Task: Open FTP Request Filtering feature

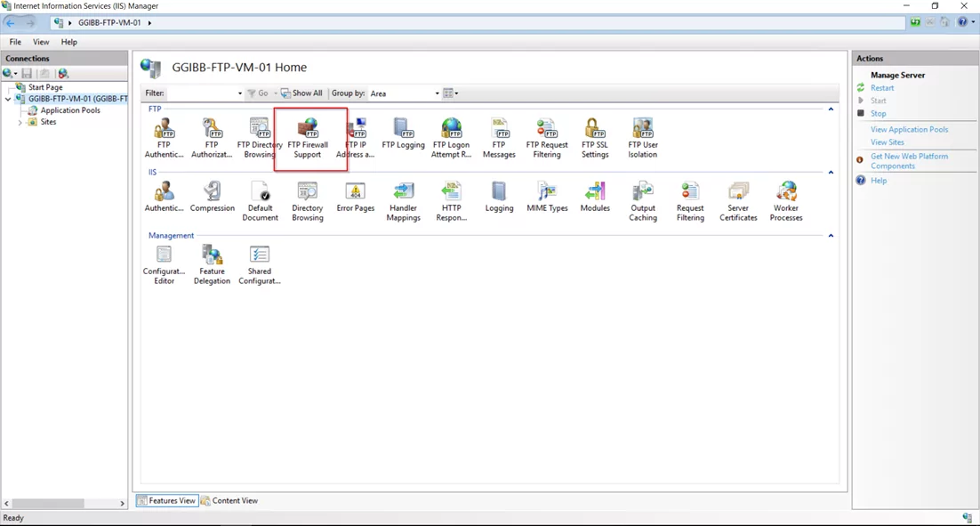Action: coord(547,138)
